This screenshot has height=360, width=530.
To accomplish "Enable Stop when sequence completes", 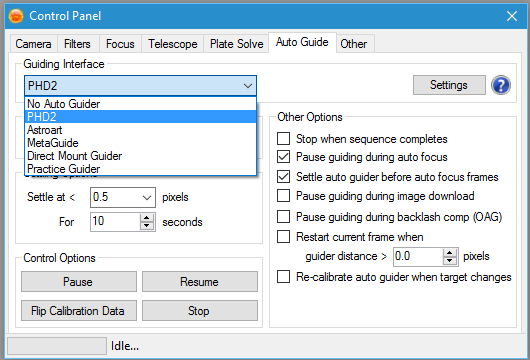I will click(283, 139).
